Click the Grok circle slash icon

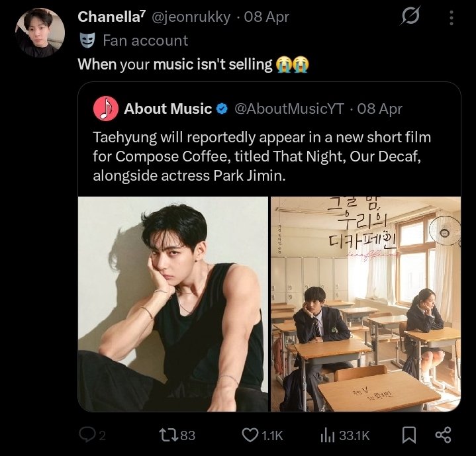tap(410, 18)
